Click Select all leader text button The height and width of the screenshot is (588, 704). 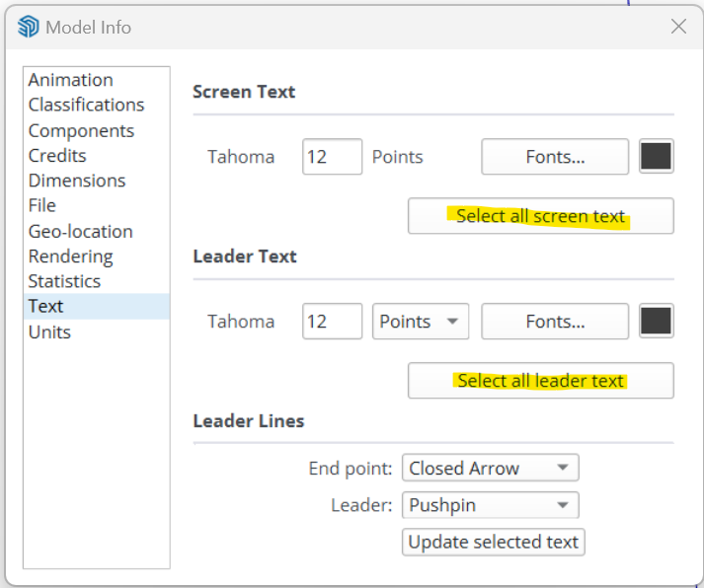(540, 381)
